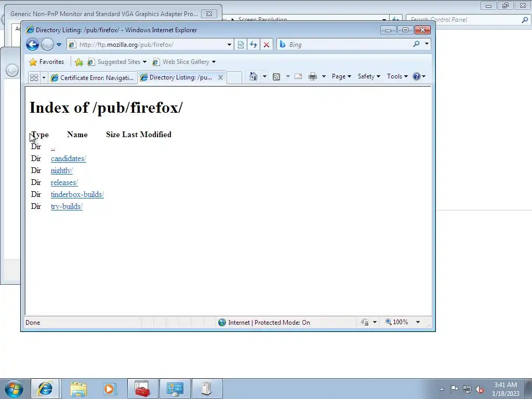
Task: Open the Safety menu
Action: (369, 76)
